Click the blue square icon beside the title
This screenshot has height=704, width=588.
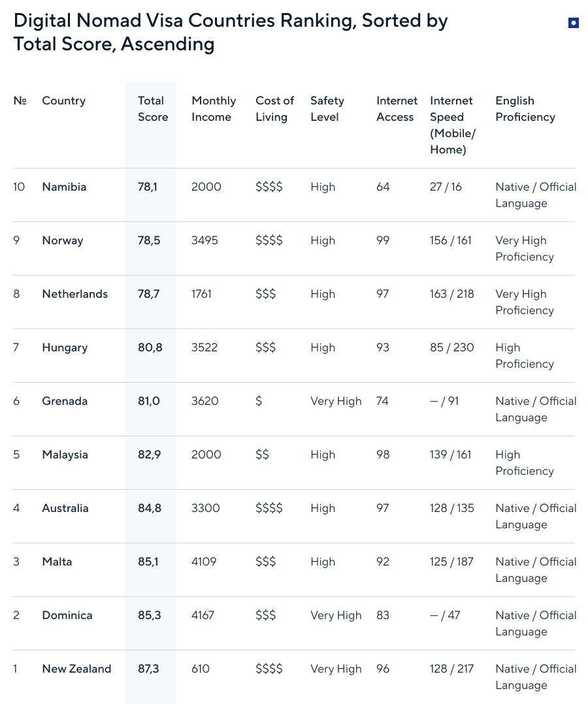pos(573,24)
